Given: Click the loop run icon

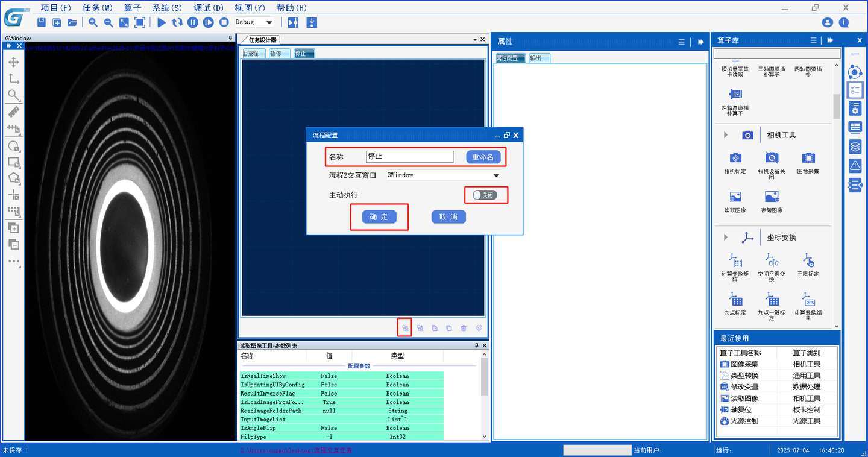Looking at the screenshot, I should point(177,22).
